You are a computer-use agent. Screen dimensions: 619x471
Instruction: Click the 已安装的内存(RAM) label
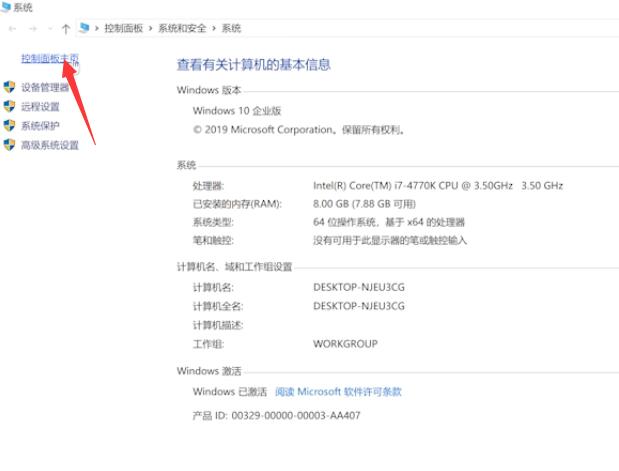(x=237, y=204)
